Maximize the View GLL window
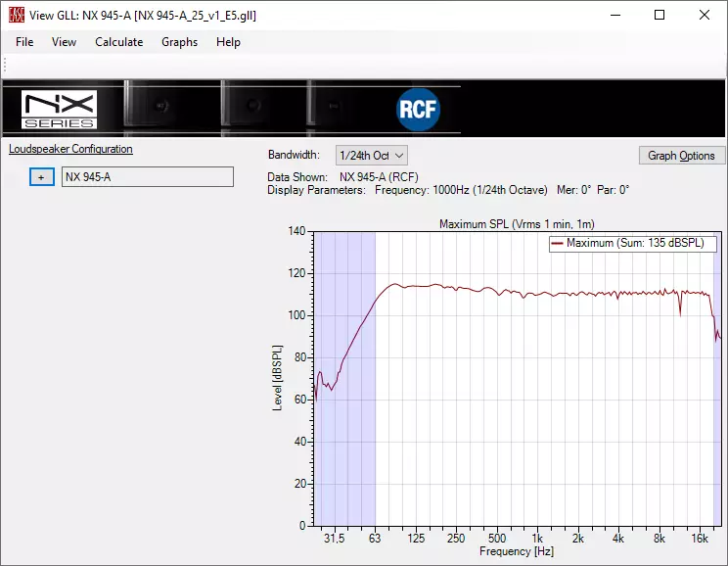Viewport: 728px width, 566px height. tap(660, 16)
